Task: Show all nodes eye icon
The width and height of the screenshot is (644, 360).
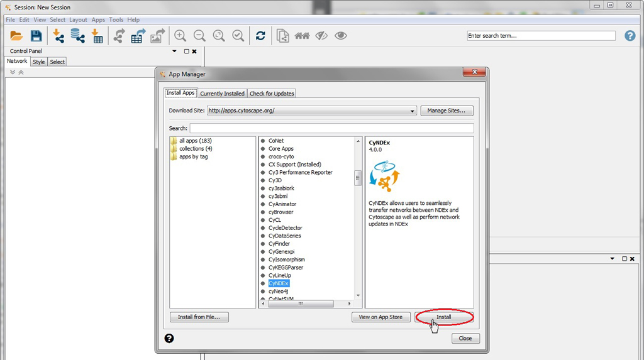Action: [x=340, y=36]
